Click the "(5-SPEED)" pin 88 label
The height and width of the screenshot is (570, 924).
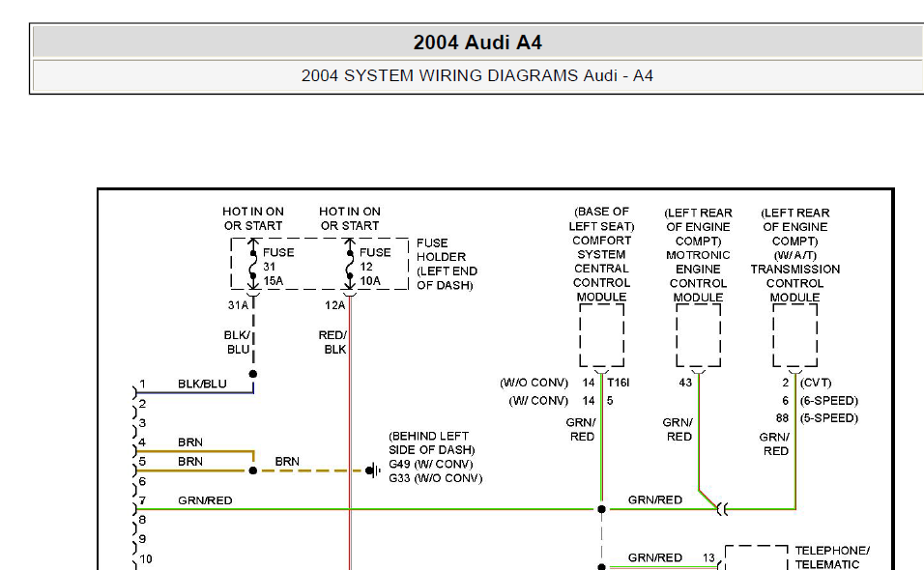click(828, 418)
